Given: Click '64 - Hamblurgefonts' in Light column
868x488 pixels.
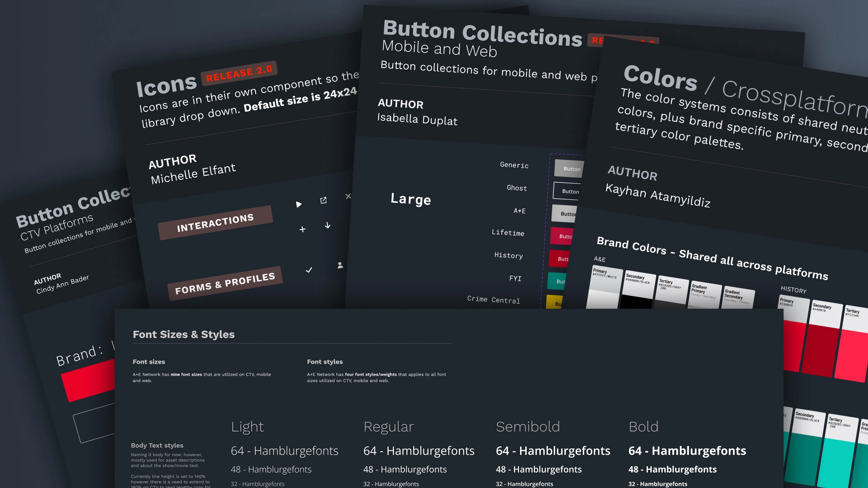Looking at the screenshot, I should click(284, 451).
